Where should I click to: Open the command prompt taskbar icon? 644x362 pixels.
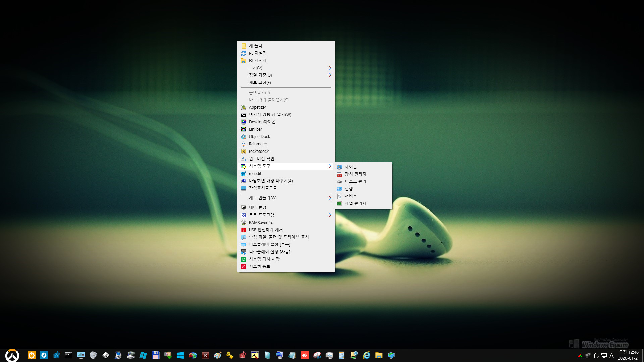coord(68,355)
